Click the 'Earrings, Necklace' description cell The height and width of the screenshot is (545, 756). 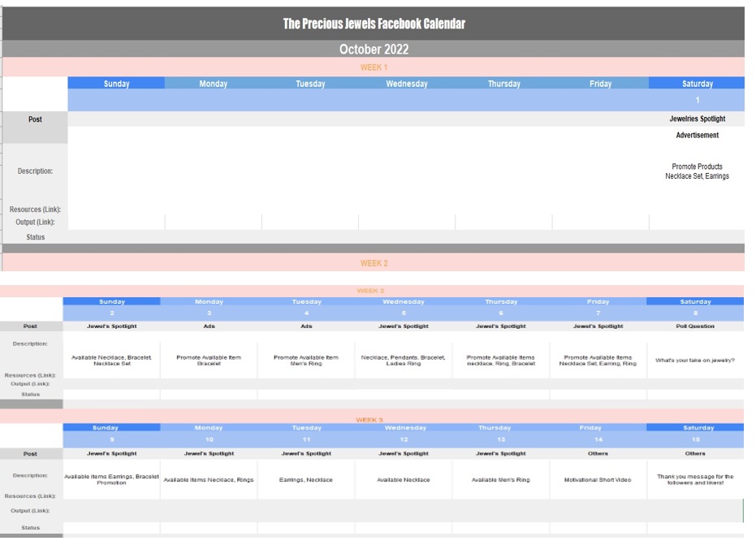tap(306, 480)
